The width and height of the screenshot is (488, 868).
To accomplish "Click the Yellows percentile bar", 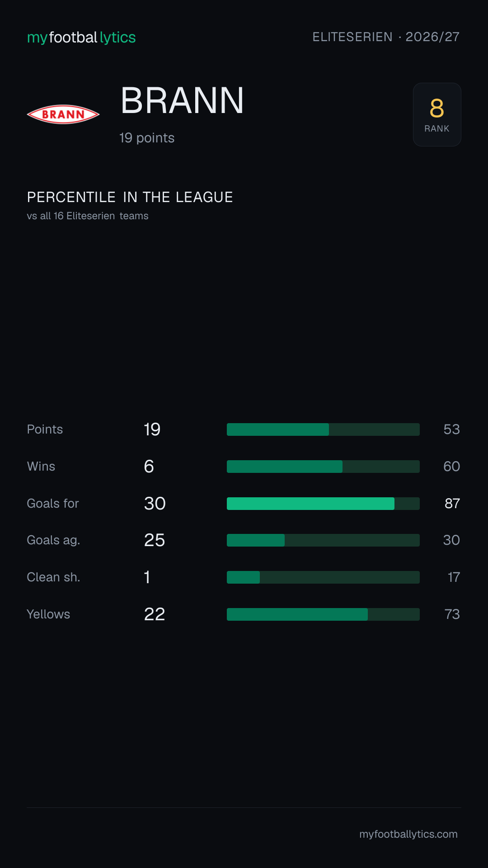I will pos(323,614).
